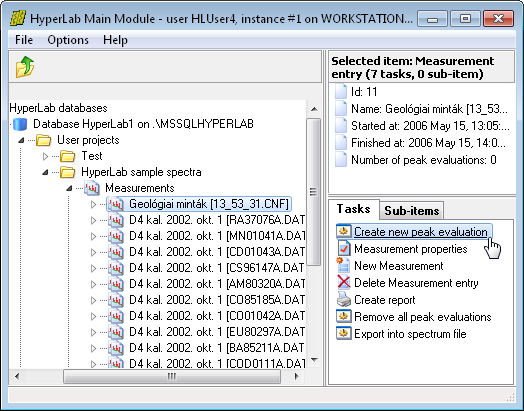Screen dimensions: 524x411
Task: Click the tree's vertical scrollbar down arrow
Action: click(314, 360)
